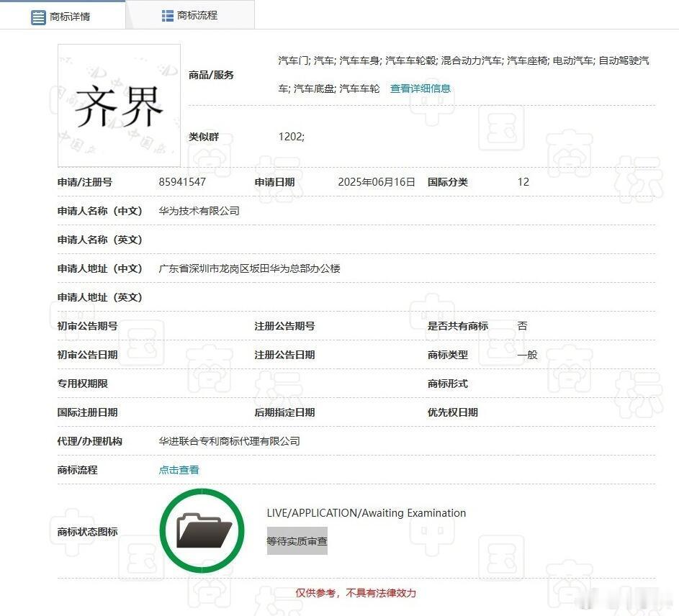
Task: Select the applicant address 广东省深圳市龙岗区坂田华为总部办公楼
Action: pyautogui.click(x=249, y=268)
